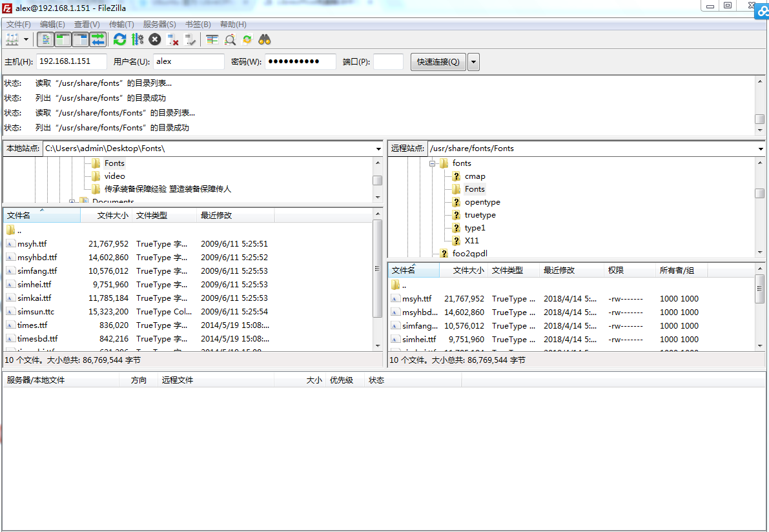Open the Site Manager dropdown arrow
The image size is (769, 532).
coord(26,40)
